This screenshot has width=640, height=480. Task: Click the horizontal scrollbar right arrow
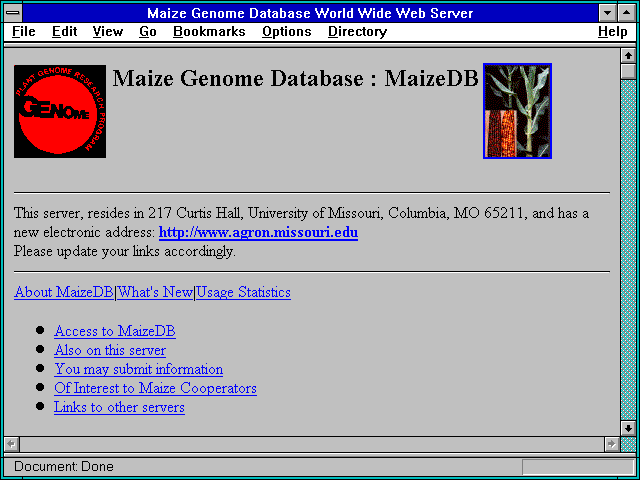pos(611,444)
